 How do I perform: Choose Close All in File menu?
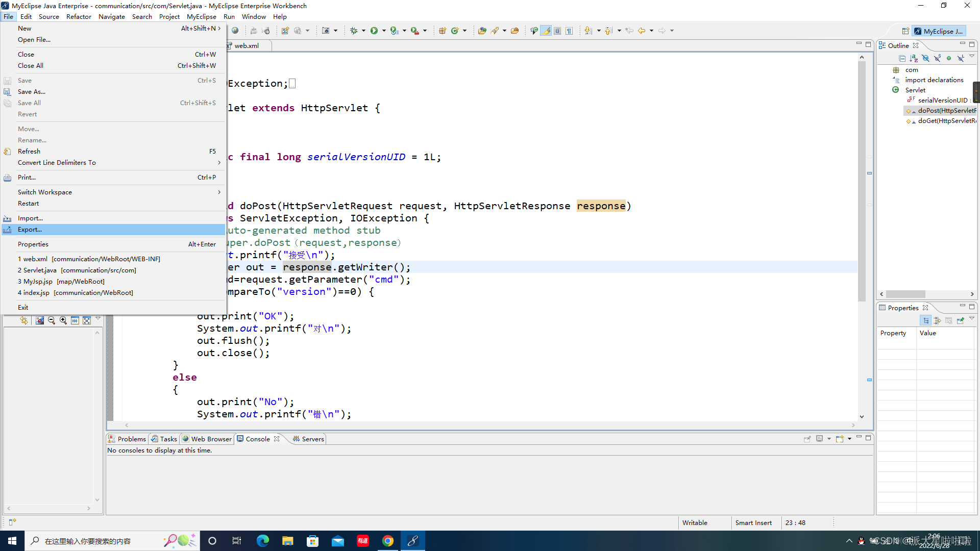(x=113, y=66)
